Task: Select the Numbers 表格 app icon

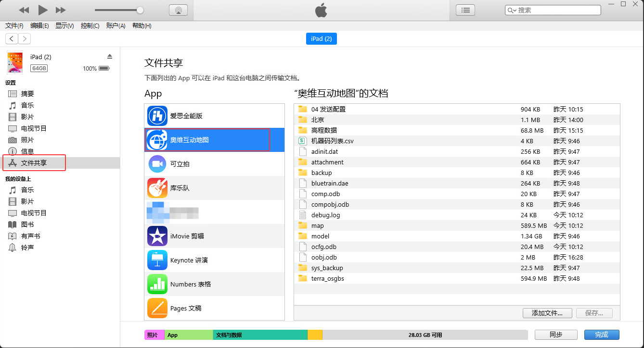Action: 157,284
